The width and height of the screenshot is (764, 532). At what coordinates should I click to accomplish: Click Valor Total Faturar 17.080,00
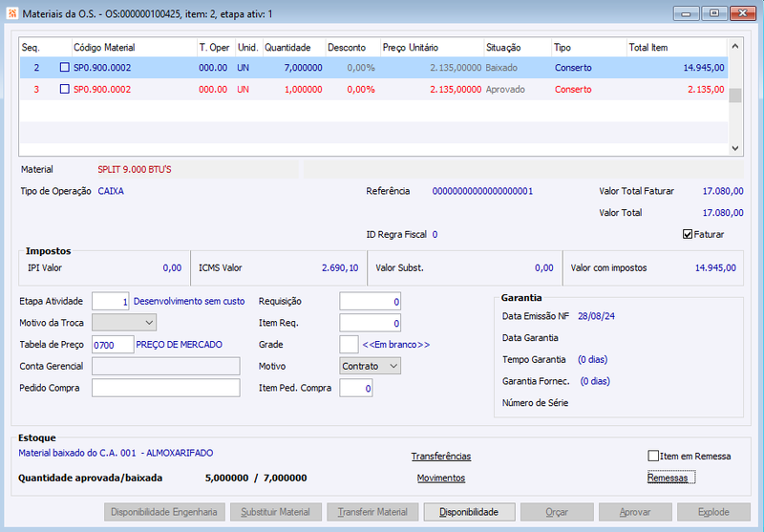(723, 191)
